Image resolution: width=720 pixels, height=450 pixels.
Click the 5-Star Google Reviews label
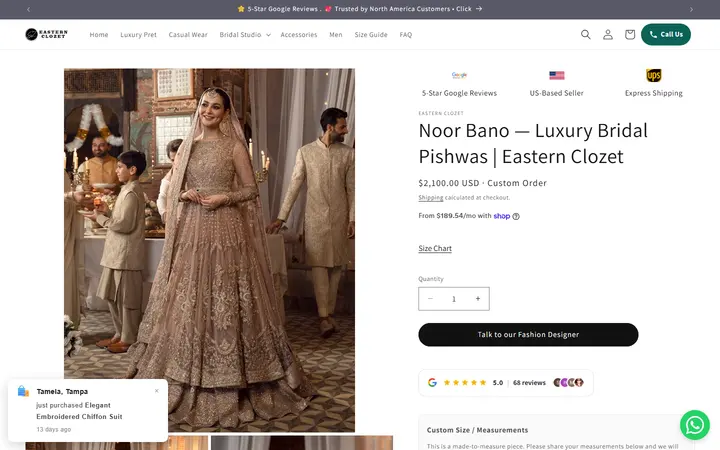[459, 93]
